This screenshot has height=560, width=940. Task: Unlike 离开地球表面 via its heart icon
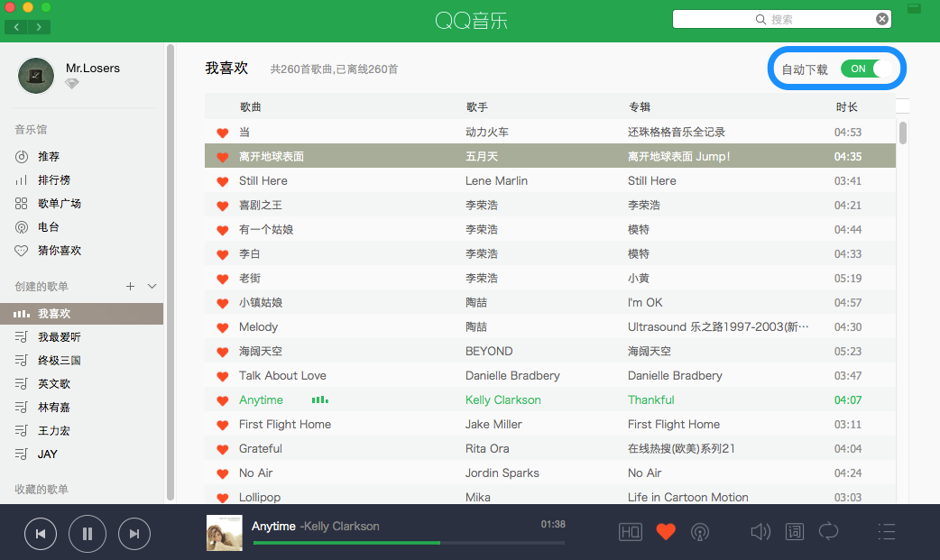(x=223, y=157)
